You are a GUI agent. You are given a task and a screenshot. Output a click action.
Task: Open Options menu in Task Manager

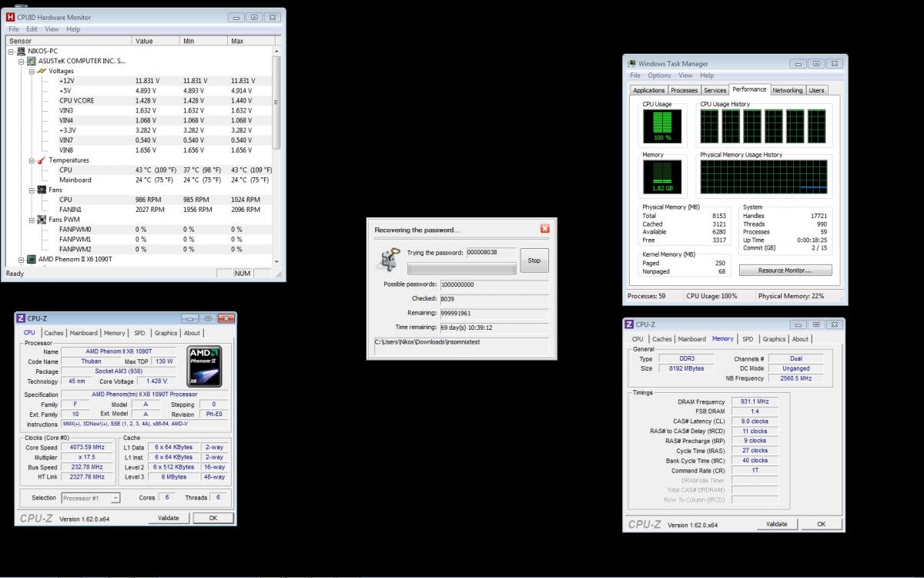[x=659, y=76]
